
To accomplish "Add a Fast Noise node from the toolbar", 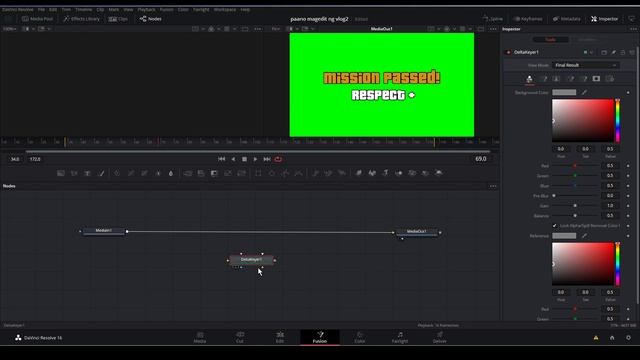I will tap(74, 173).
